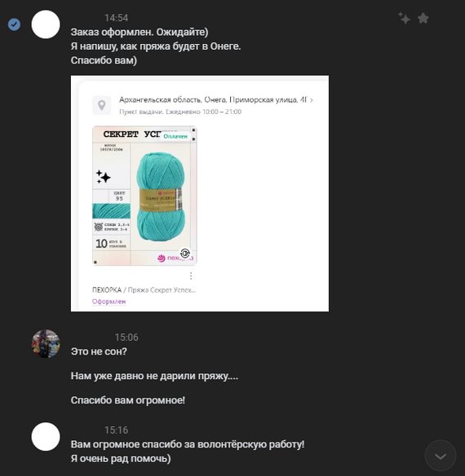Open the attached order screenshot image
This screenshot has height=476, width=465.
(x=200, y=193)
